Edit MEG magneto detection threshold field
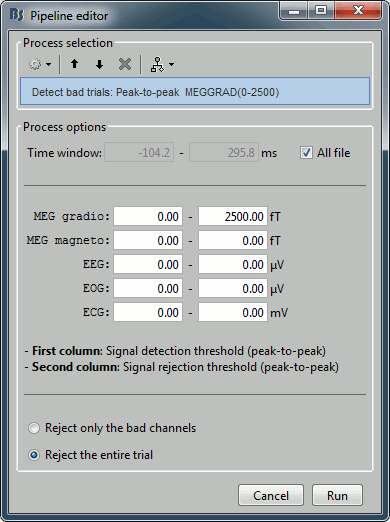 [148, 240]
